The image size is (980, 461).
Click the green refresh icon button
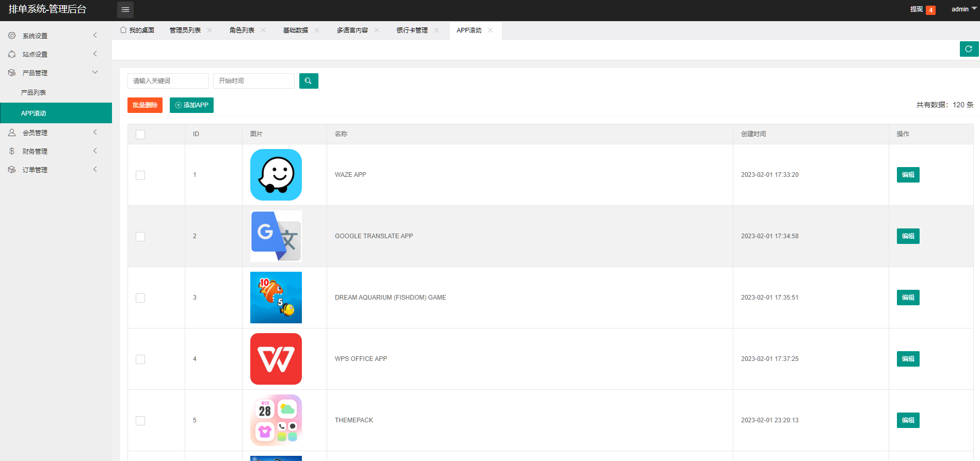pos(969,49)
